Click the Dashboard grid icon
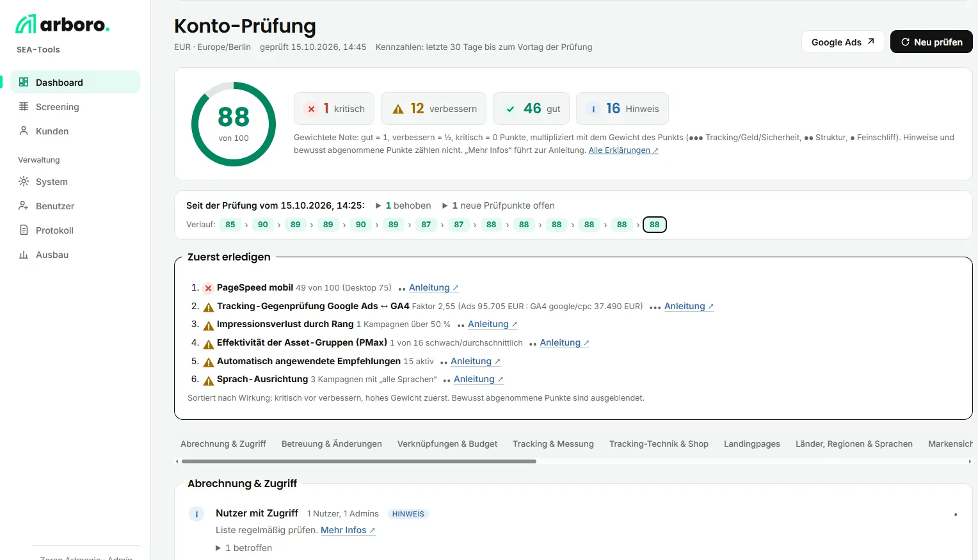Viewport: 978px width, 560px height. [24, 82]
